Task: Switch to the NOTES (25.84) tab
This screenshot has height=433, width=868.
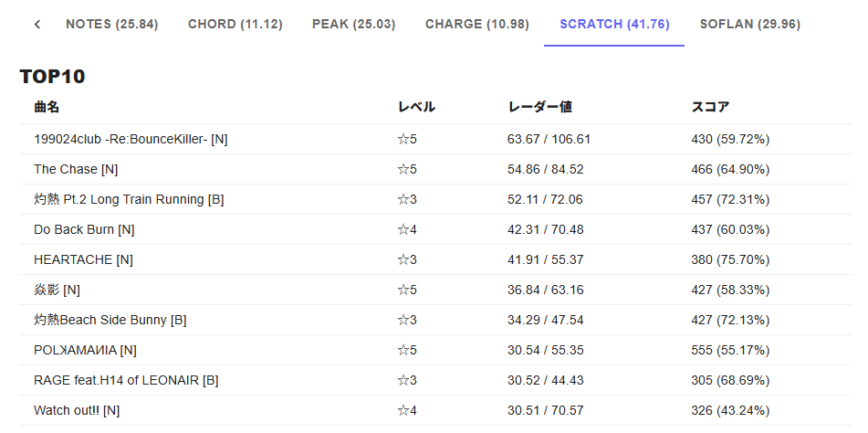Action: pos(111,24)
